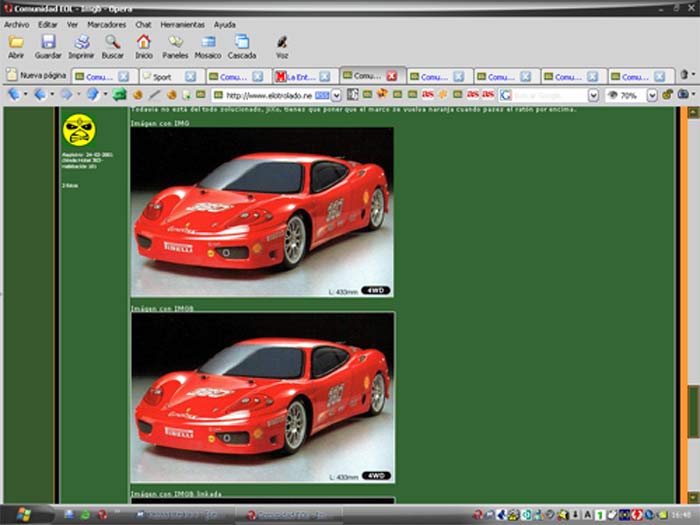Screen dimensions: 700x525
Task: Open the Buscar search tool
Action: click(113, 42)
